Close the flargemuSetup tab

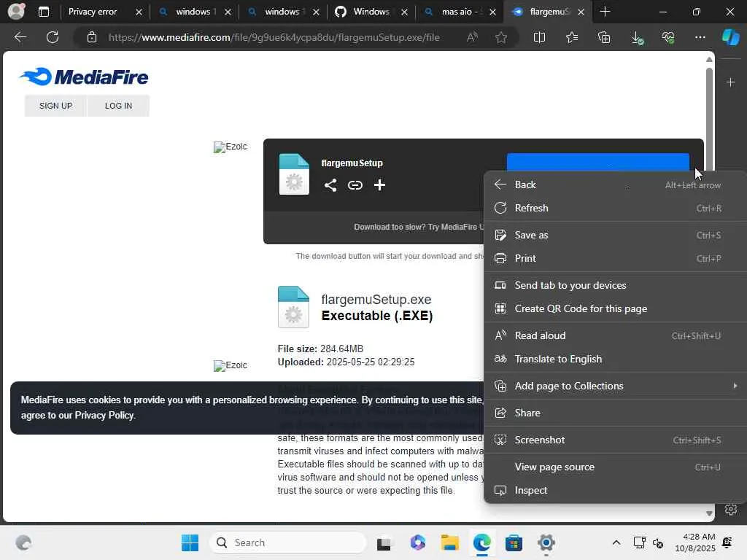click(581, 12)
